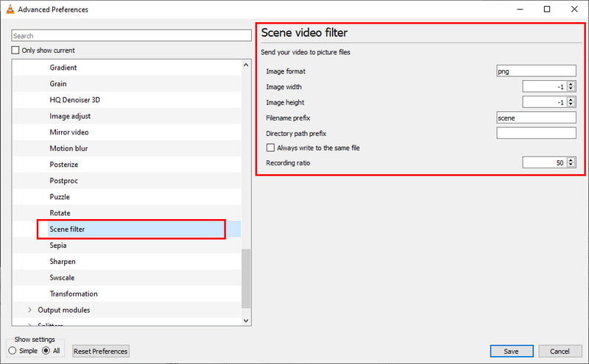Enable Only show current checkbox
The image size is (589, 364).
(x=16, y=51)
